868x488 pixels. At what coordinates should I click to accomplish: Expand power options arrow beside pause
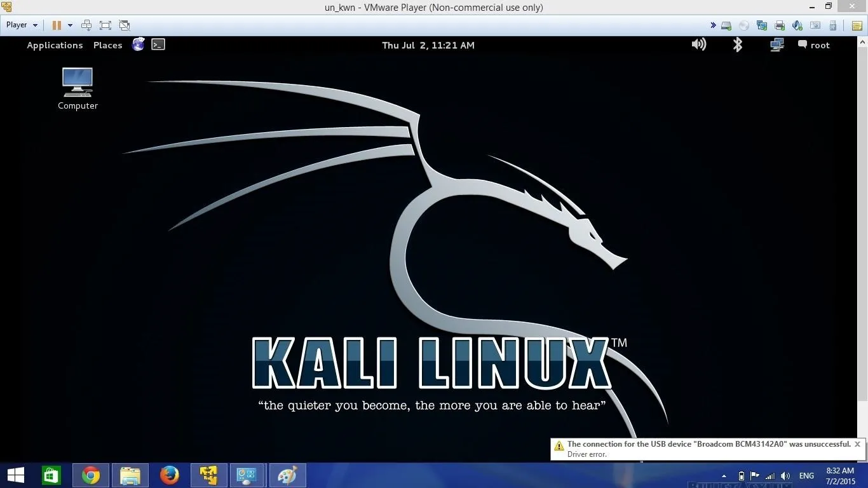tap(70, 25)
